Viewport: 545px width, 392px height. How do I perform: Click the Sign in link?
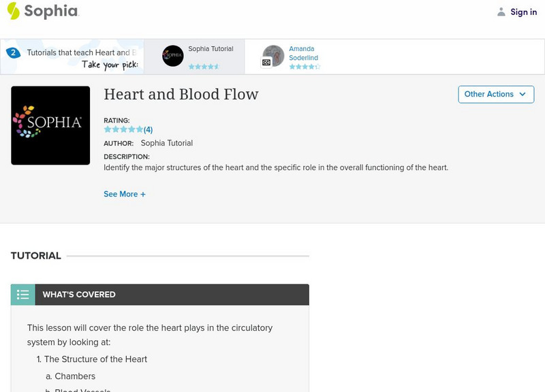[523, 12]
